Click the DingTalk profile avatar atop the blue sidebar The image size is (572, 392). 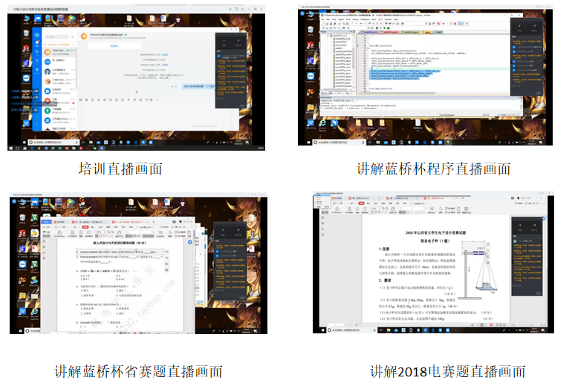click(x=37, y=36)
